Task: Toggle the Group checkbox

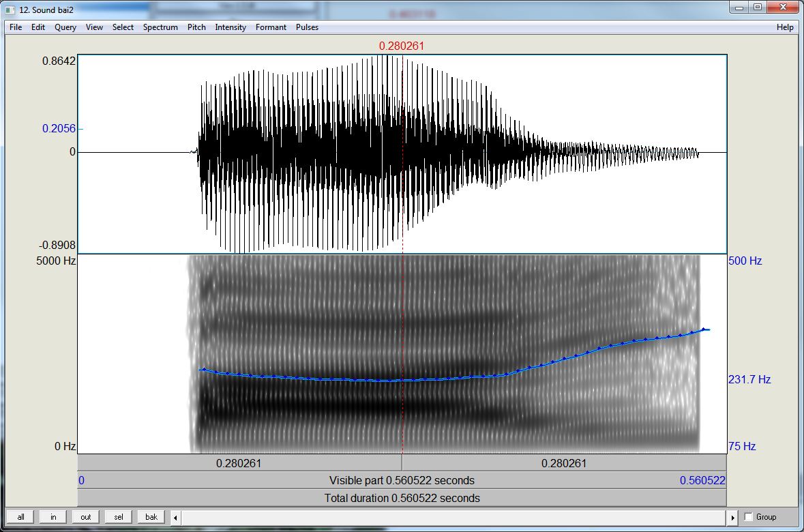Action: coord(749,517)
